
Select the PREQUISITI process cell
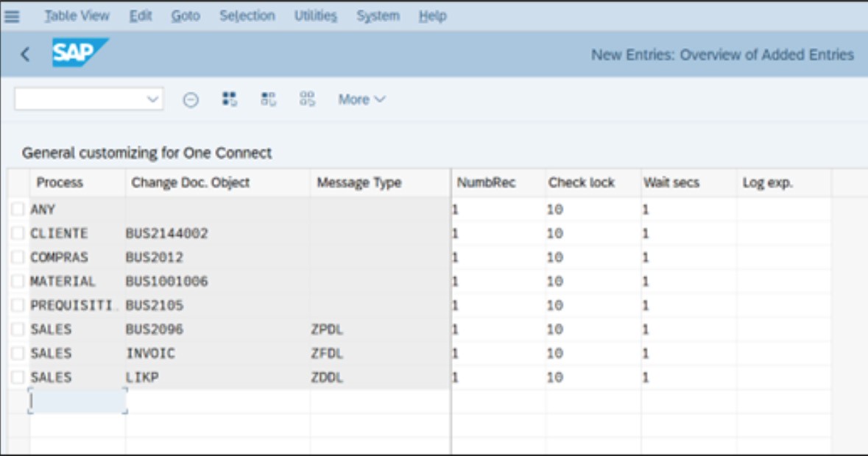click(x=77, y=305)
